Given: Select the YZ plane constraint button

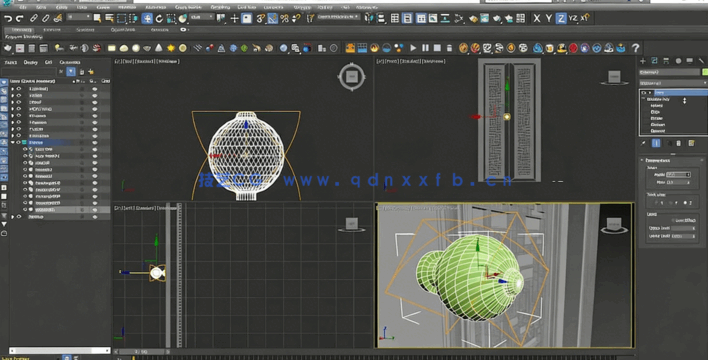Looking at the screenshot, I should [573, 19].
